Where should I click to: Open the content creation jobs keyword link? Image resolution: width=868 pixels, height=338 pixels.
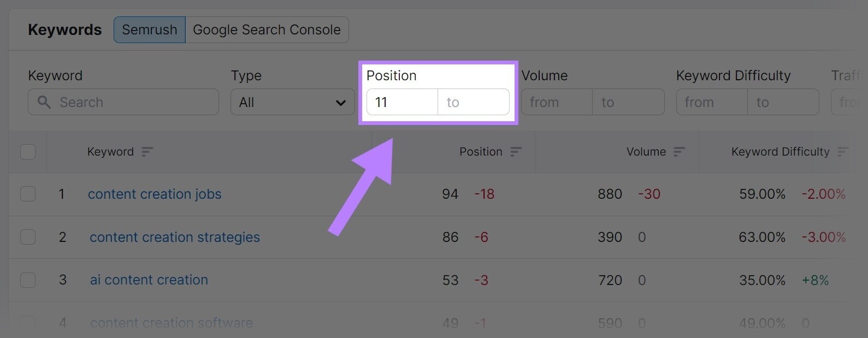click(x=155, y=194)
